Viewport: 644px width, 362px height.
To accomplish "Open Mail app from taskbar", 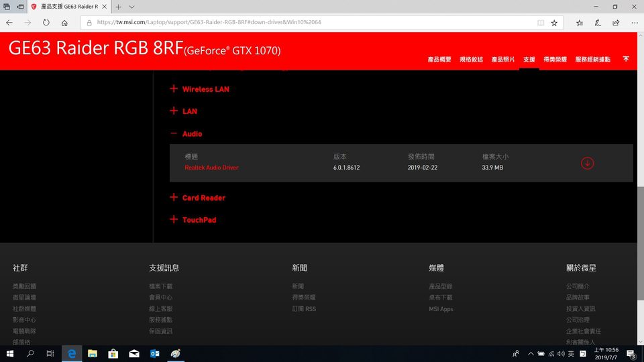I will (134, 353).
